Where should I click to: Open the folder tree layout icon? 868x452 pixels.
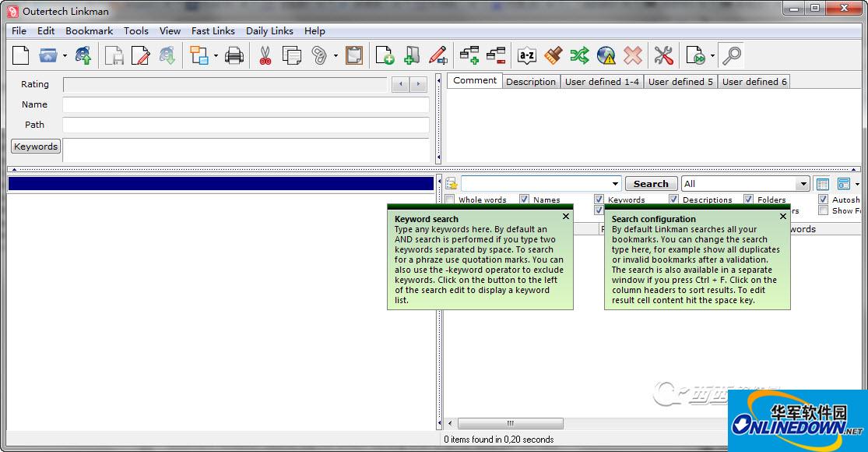(x=199, y=55)
